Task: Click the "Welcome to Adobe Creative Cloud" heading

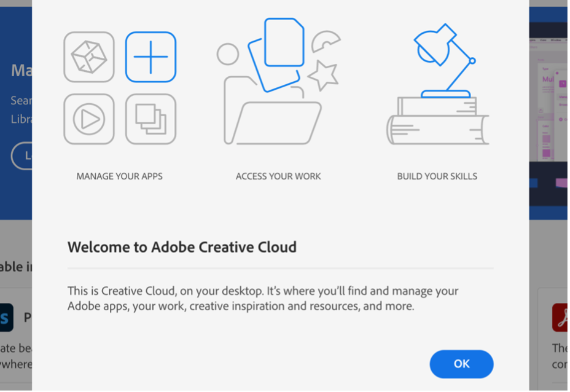Action: click(x=182, y=247)
